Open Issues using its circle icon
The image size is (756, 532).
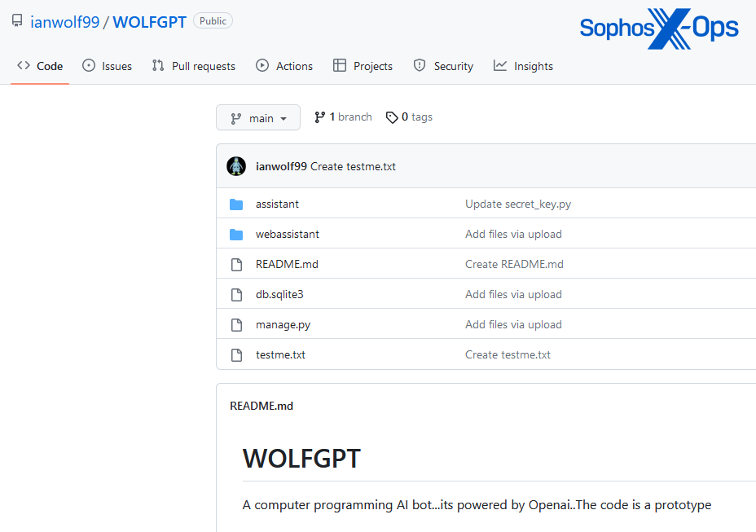(89, 65)
